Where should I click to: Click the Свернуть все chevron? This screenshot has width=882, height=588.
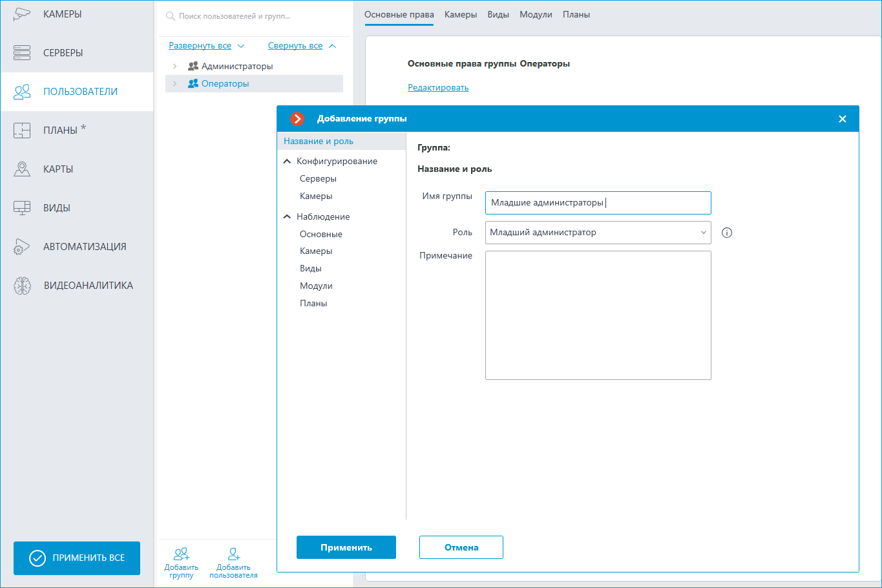333,46
